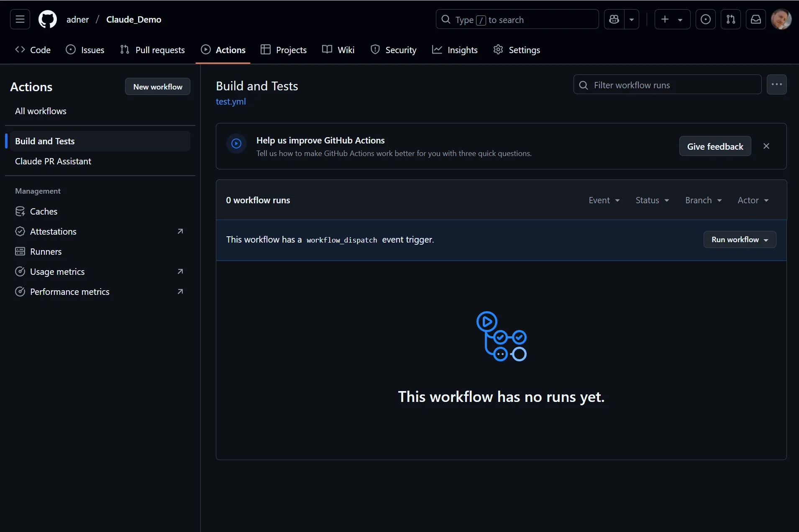The image size is (799, 532).
Task: Open the hamburger navigation menu
Action: pos(20,19)
